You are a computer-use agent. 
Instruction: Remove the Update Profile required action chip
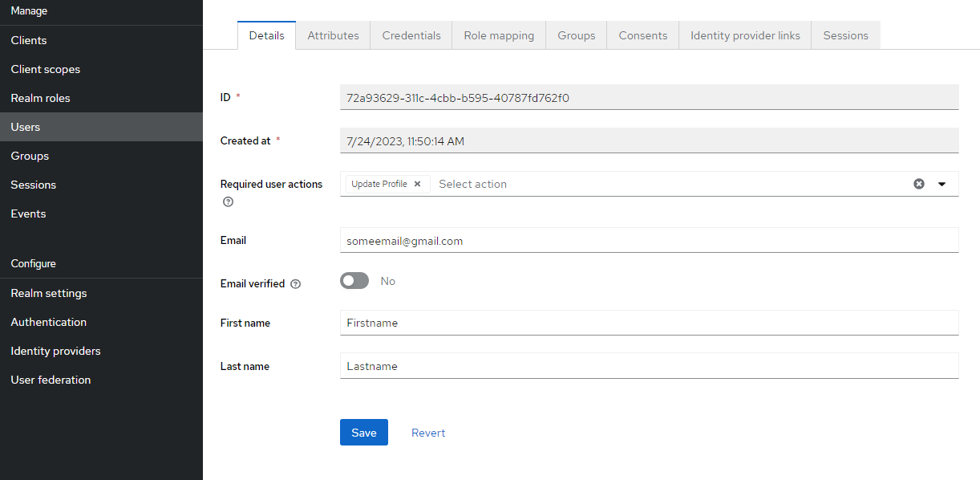point(417,183)
